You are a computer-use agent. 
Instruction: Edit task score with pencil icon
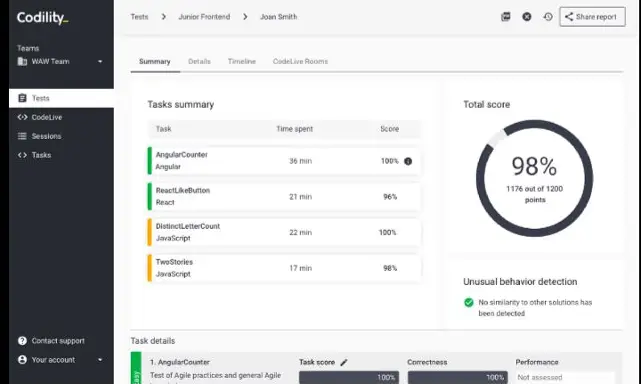click(x=344, y=362)
